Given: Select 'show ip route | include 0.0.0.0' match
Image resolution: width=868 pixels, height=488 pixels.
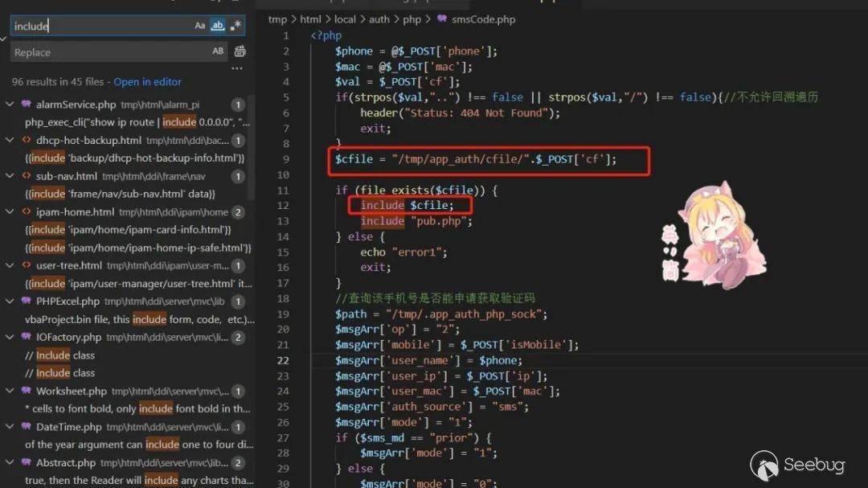Looking at the screenshot, I should click(137, 122).
